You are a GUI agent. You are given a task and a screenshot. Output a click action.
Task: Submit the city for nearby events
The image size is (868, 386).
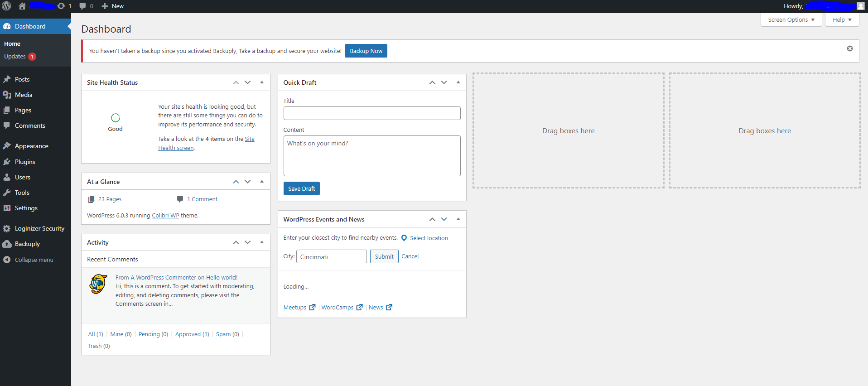tap(384, 256)
